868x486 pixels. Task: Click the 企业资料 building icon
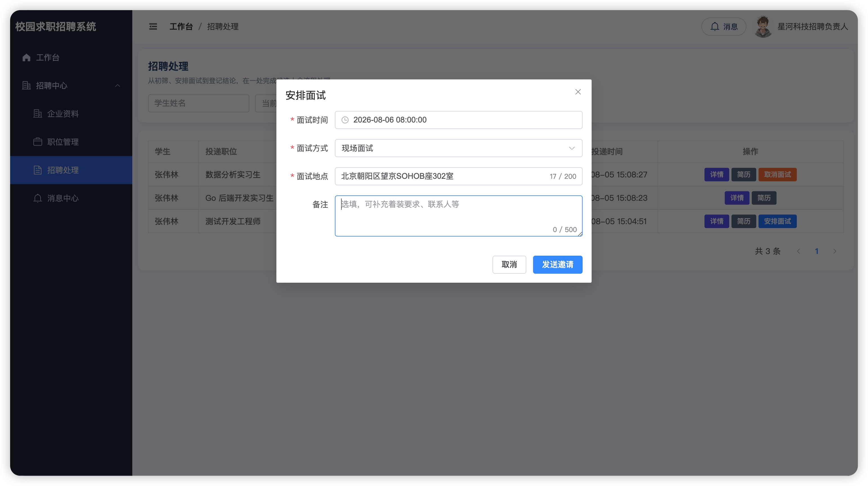pos(38,114)
